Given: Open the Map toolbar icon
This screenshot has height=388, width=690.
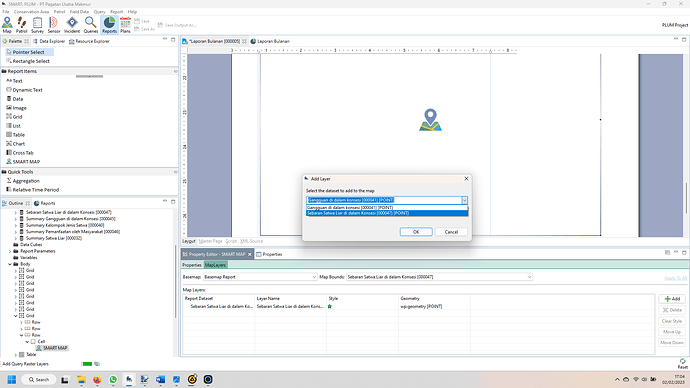Looking at the screenshot, I should (x=7, y=25).
